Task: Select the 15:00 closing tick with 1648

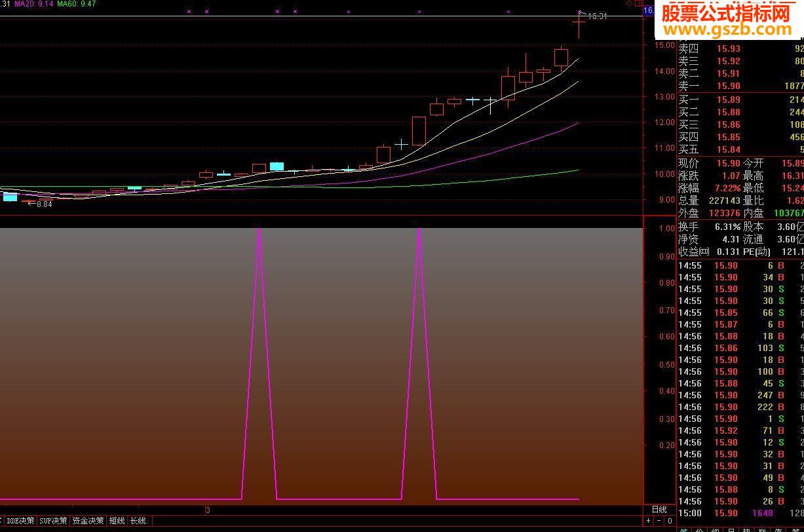Action: point(740,513)
